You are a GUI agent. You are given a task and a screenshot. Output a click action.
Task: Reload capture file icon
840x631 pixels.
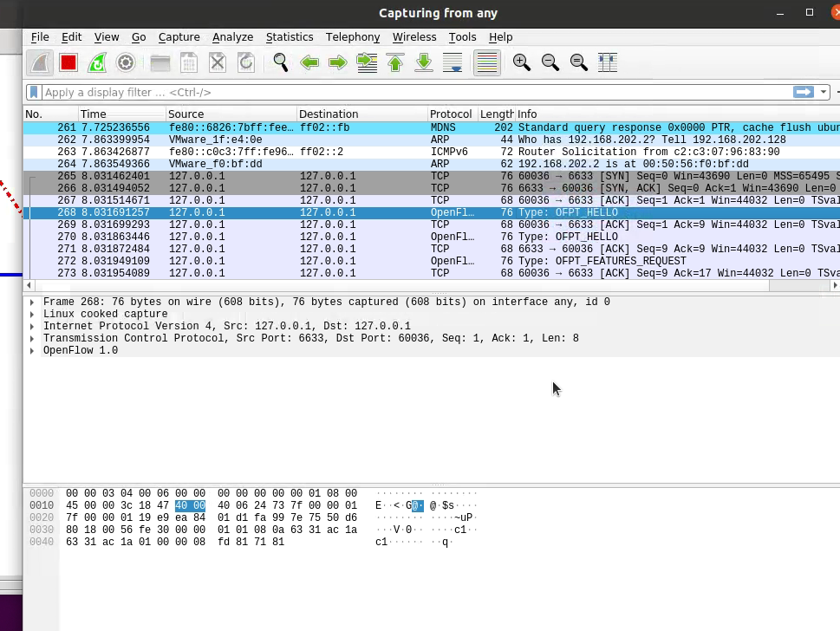(x=246, y=62)
